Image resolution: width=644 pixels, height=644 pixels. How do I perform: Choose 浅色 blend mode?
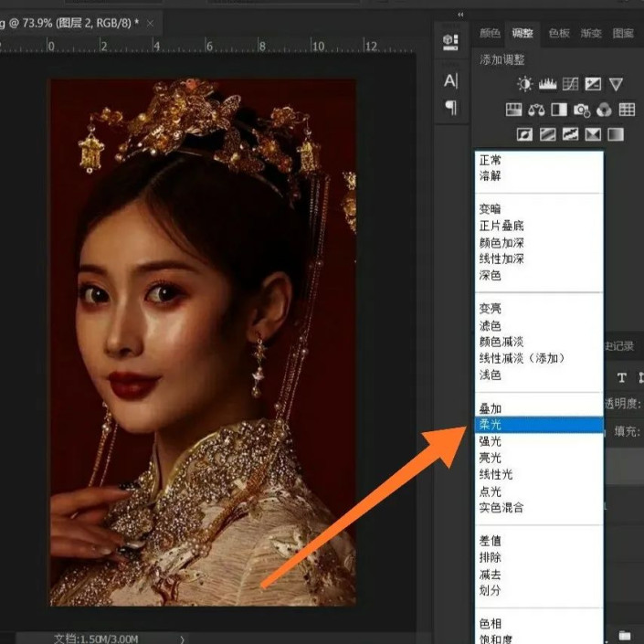(x=539, y=375)
